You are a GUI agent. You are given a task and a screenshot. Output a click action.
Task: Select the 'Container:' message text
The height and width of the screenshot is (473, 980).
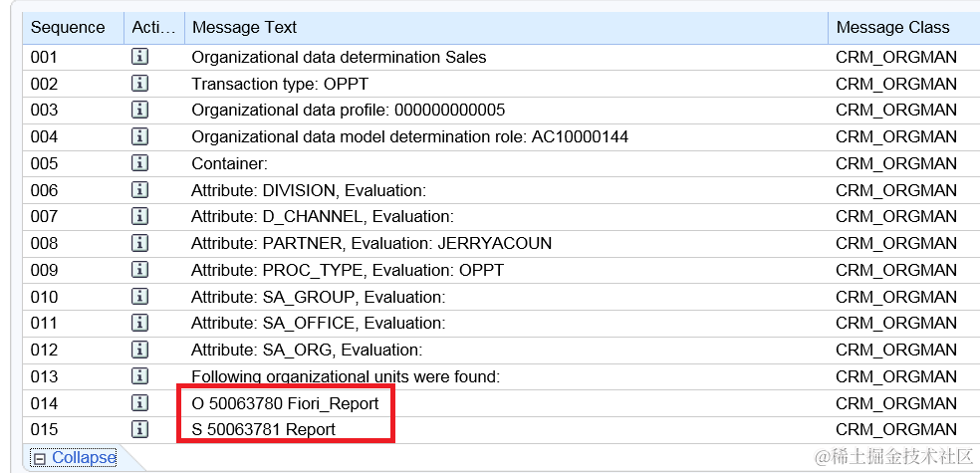point(229,163)
